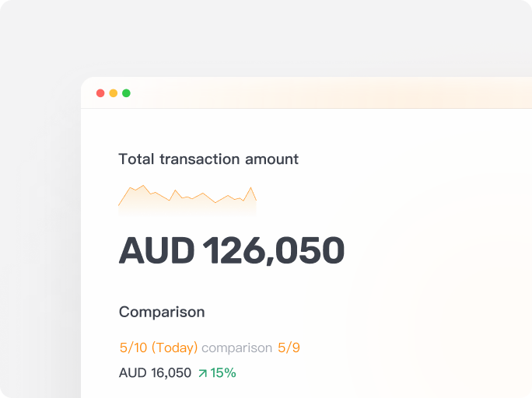This screenshot has width=532, height=398.
Task: Select the 5/10 (Today) date
Action: pos(159,347)
